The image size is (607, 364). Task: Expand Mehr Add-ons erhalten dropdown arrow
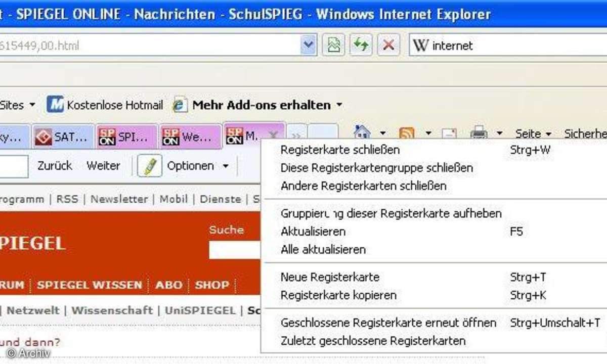click(x=339, y=105)
